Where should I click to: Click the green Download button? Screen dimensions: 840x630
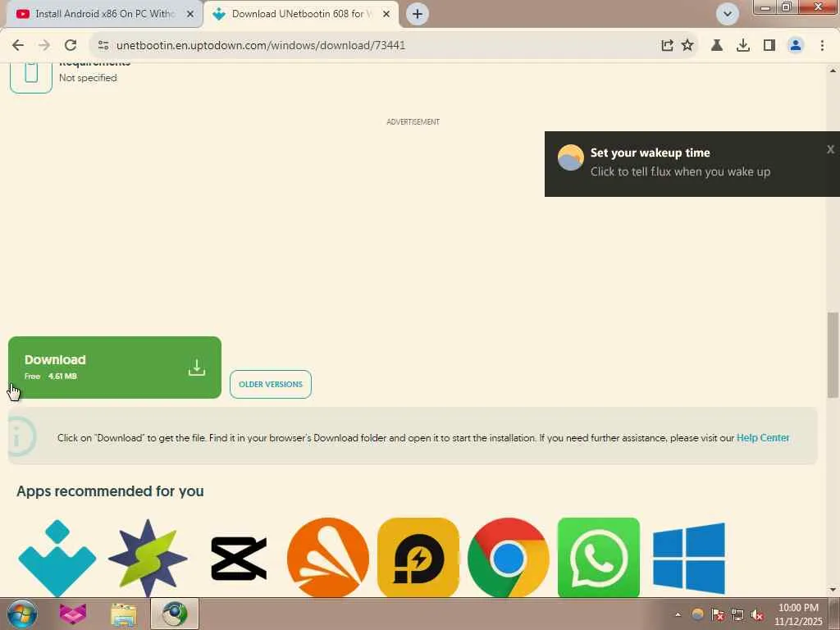115,367
